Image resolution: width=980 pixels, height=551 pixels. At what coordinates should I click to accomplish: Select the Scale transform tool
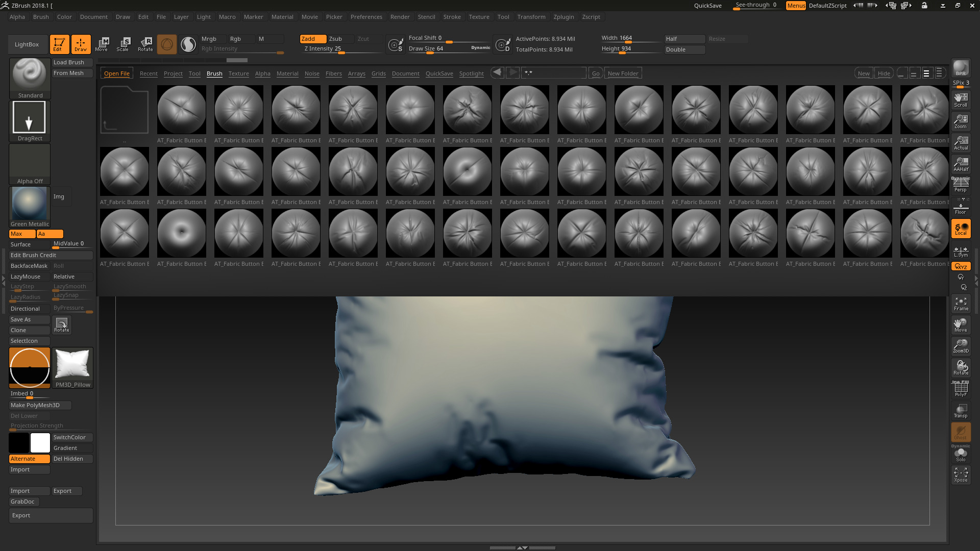click(123, 44)
